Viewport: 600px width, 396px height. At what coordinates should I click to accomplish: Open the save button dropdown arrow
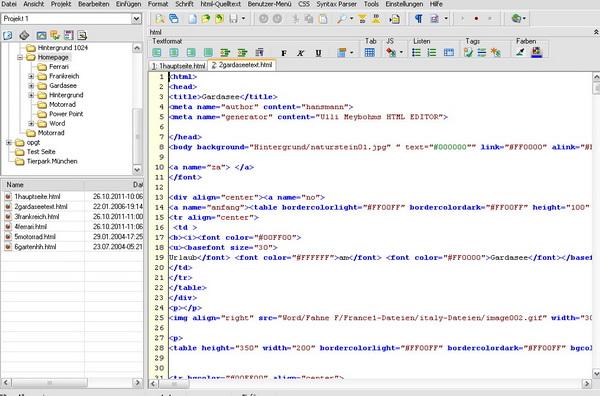[x=243, y=19]
